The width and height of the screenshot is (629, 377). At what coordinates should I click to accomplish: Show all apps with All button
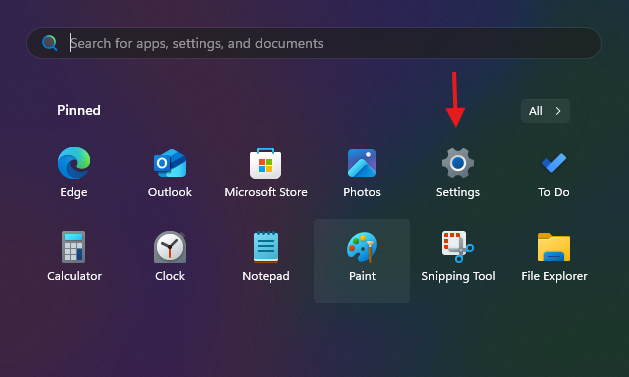[545, 111]
